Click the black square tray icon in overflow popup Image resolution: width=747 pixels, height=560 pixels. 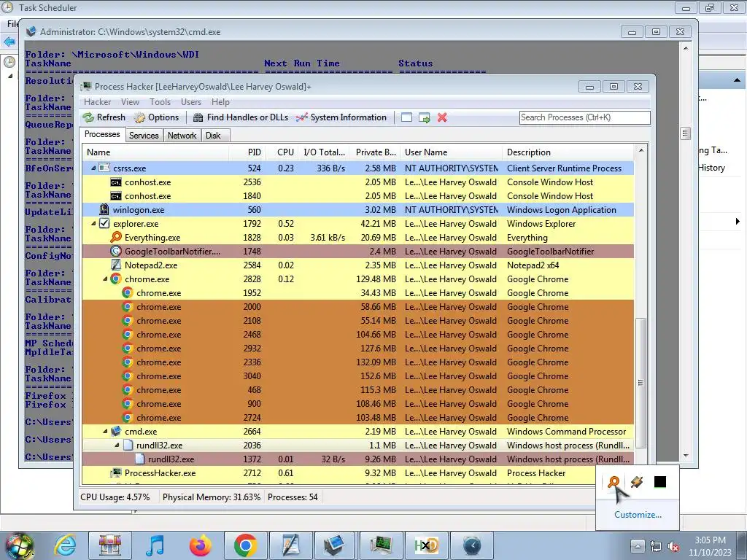click(x=659, y=482)
